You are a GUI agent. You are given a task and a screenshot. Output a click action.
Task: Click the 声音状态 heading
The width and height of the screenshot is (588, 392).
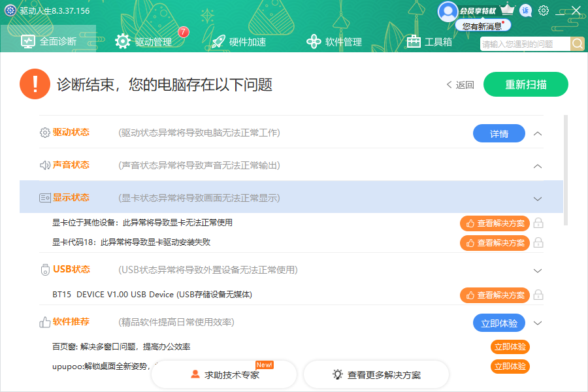pyautogui.click(x=71, y=165)
